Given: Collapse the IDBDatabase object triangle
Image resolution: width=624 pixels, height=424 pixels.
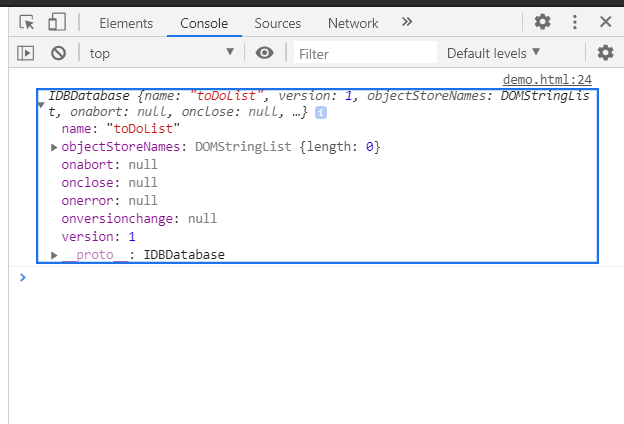Looking at the screenshot, I should (x=41, y=105).
